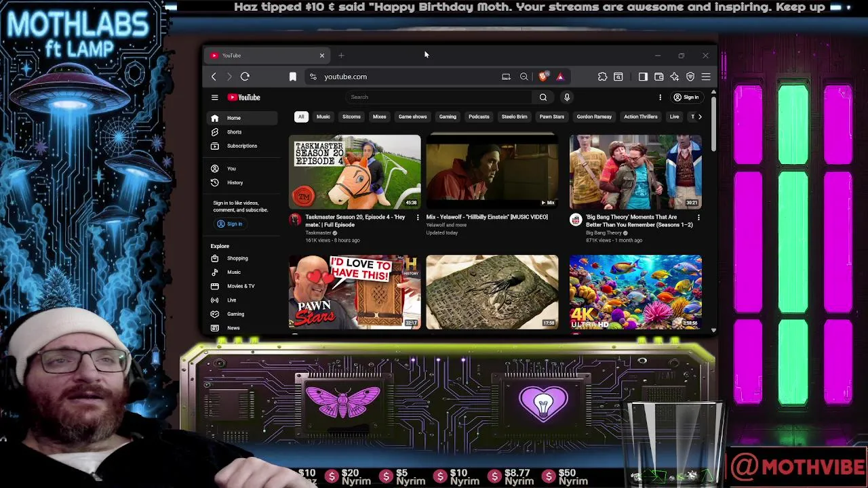The height and width of the screenshot is (488, 868).
Task: Select the Gaming filter chip
Action: [x=448, y=117]
